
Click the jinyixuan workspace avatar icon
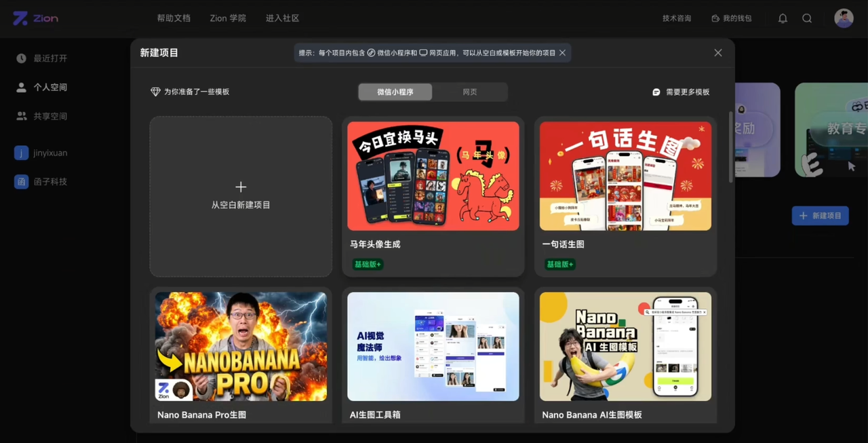point(21,153)
